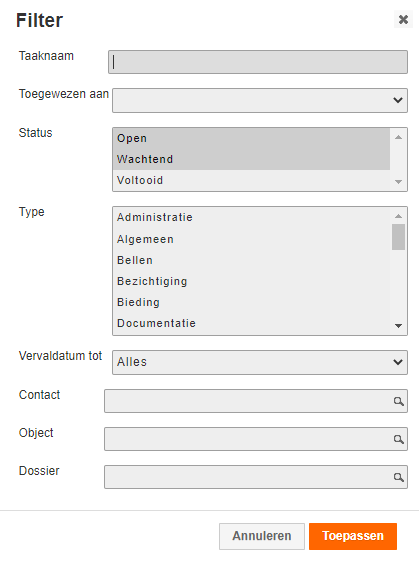The width and height of the screenshot is (419, 564).
Task: Click the Contact field search magnifier icon
Action: [x=398, y=401]
